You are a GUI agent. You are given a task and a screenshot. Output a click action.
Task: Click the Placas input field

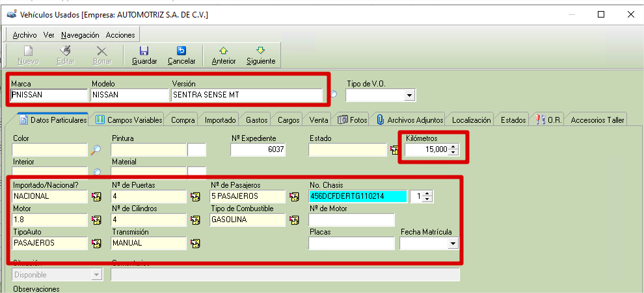pyautogui.click(x=351, y=244)
